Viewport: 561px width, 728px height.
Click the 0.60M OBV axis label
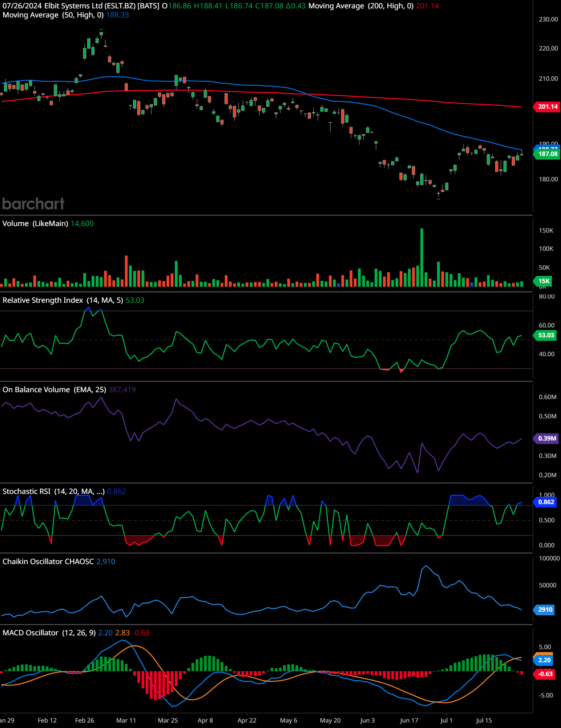(548, 397)
